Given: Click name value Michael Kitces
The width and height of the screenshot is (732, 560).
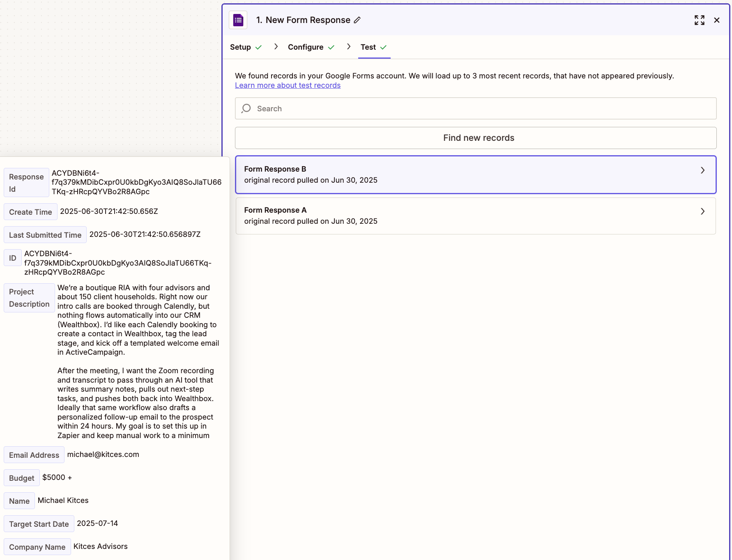Looking at the screenshot, I should [x=63, y=500].
